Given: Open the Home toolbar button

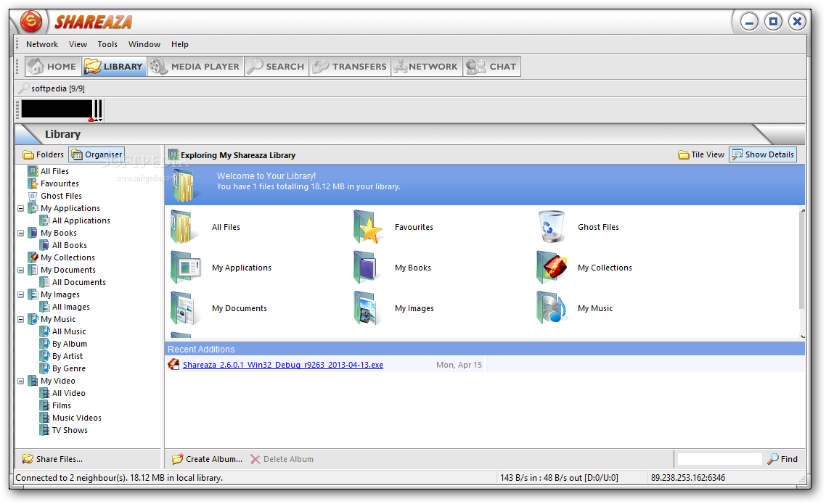Looking at the screenshot, I should (x=53, y=66).
